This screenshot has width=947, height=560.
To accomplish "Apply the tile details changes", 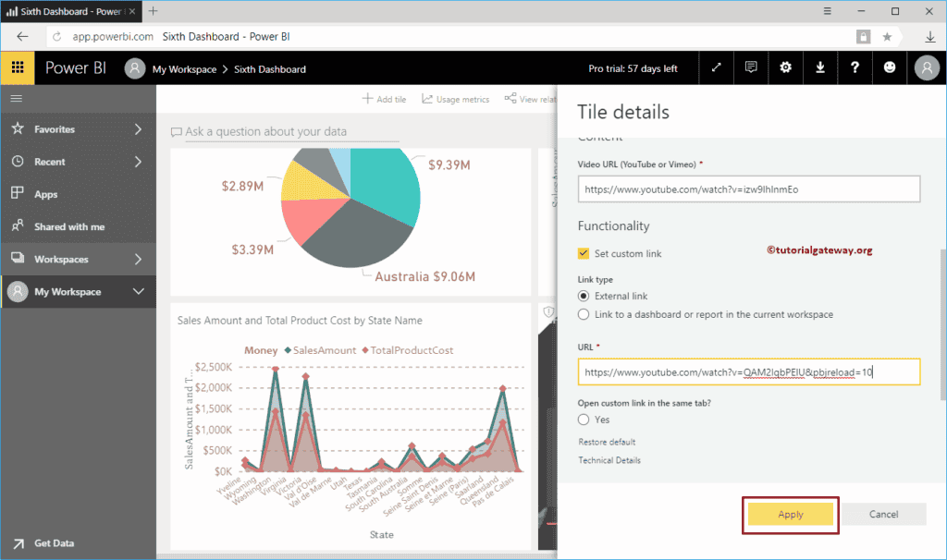I will (x=789, y=514).
